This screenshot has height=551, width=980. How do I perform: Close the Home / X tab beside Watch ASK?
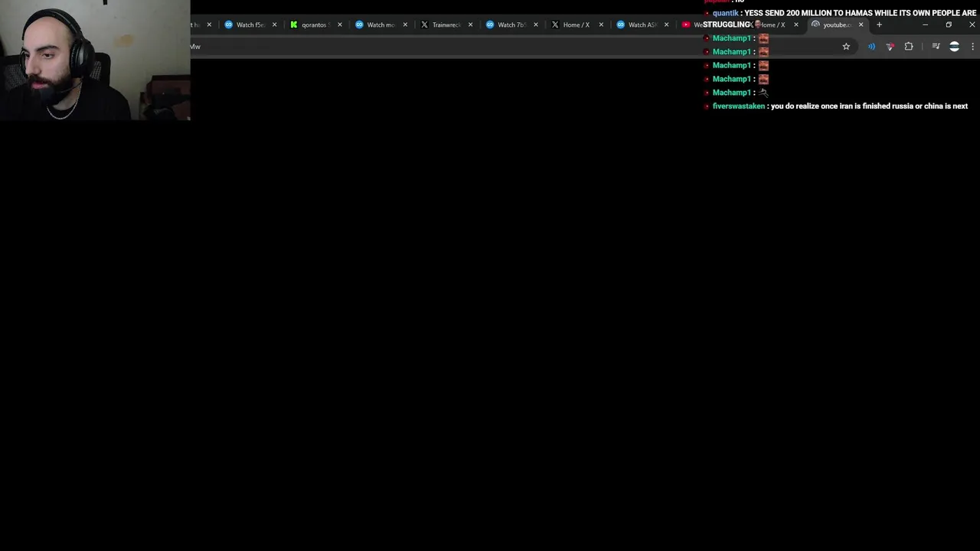click(x=601, y=24)
